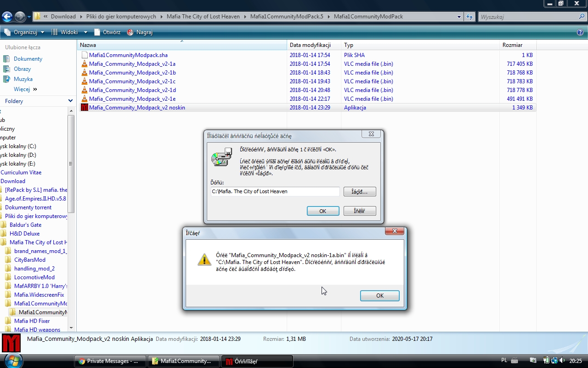The image size is (588, 368).
Task: Sort by the 'Data modyfikacji' column header
Action: click(x=314, y=45)
